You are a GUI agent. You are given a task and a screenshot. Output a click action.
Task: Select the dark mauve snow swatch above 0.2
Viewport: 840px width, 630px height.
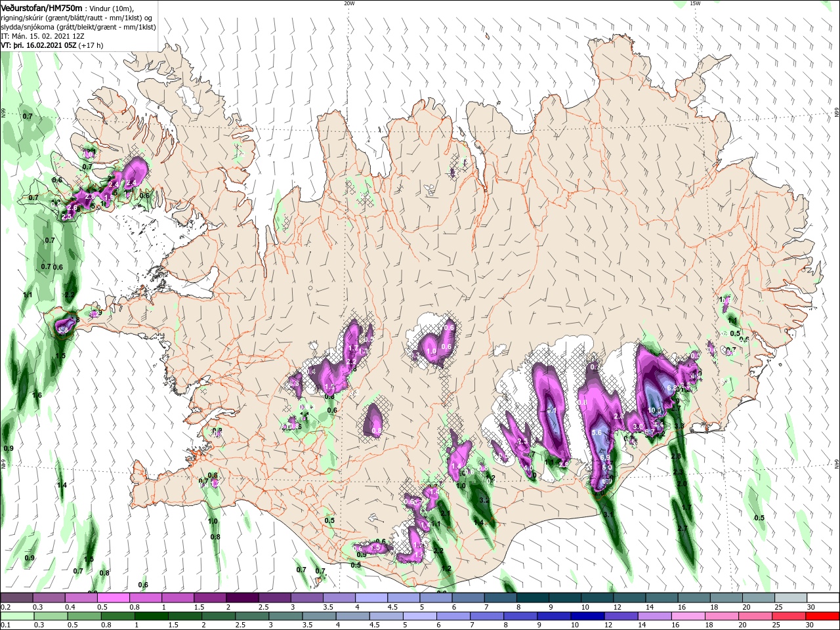coord(16,598)
